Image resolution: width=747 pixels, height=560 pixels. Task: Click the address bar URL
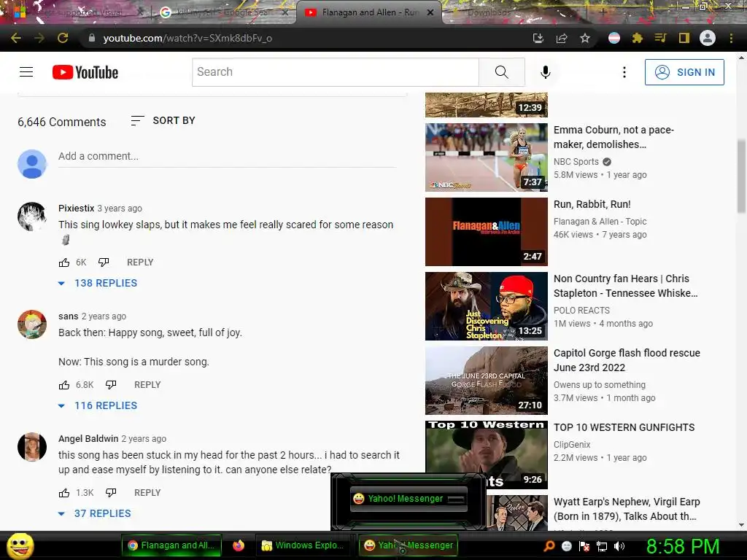tap(187, 38)
